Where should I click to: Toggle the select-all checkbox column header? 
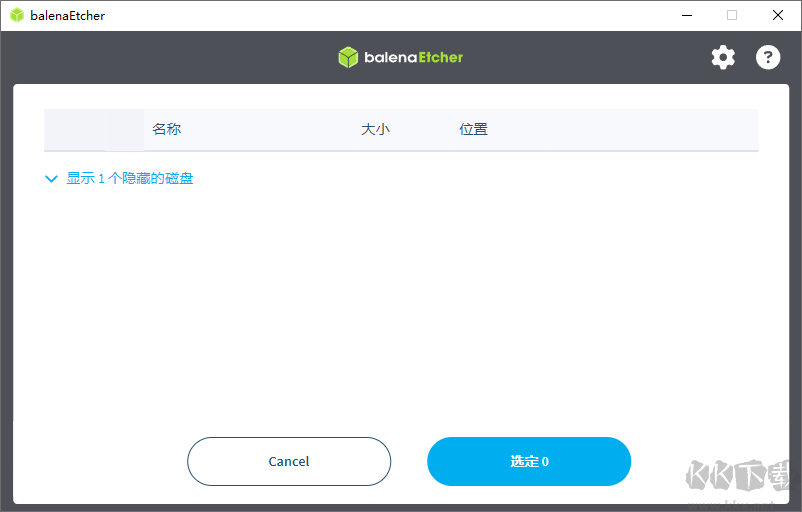75,130
